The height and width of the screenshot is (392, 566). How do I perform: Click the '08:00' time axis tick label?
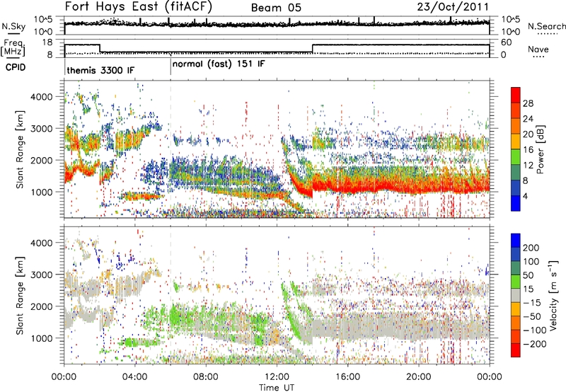[x=206, y=377]
